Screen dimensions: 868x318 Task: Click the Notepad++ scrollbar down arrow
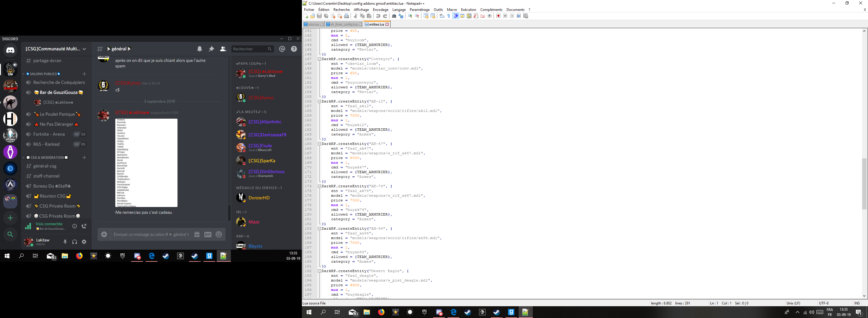click(x=864, y=296)
